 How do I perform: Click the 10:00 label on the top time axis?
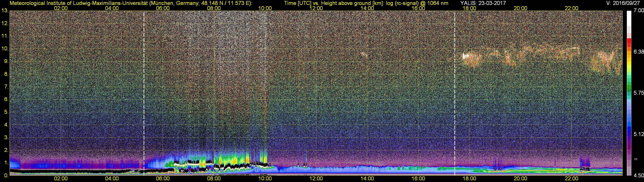click(265, 8)
